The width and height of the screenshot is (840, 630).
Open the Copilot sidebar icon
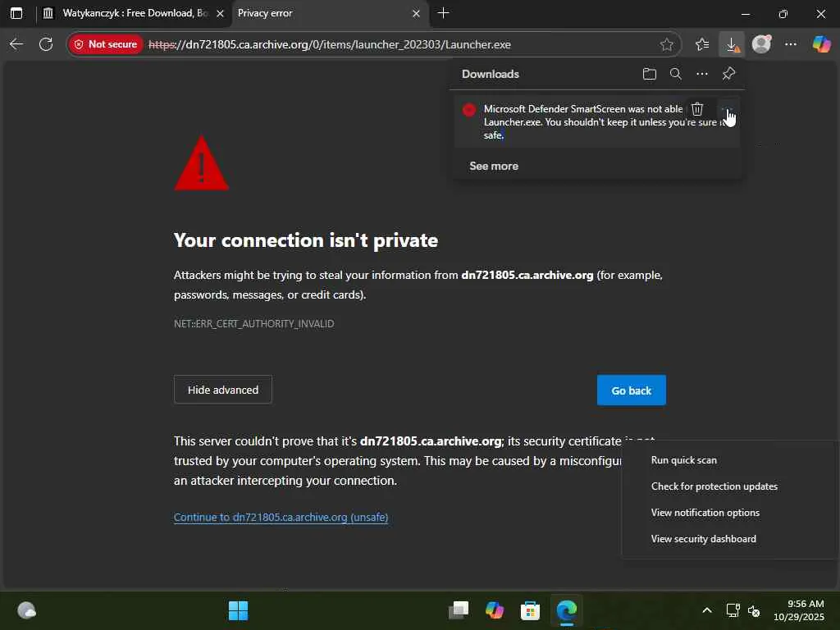coord(821,44)
